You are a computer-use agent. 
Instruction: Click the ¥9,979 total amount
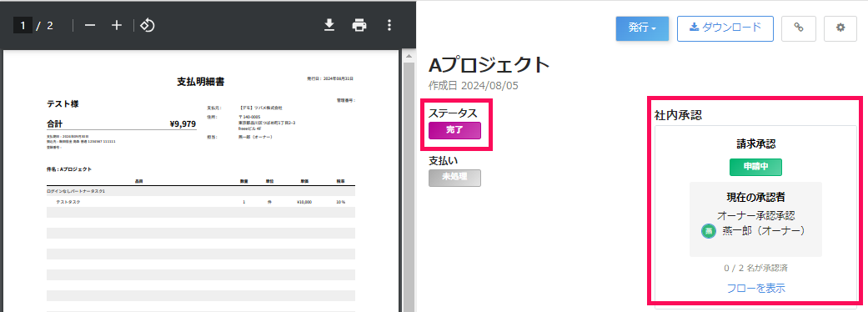[x=183, y=124]
